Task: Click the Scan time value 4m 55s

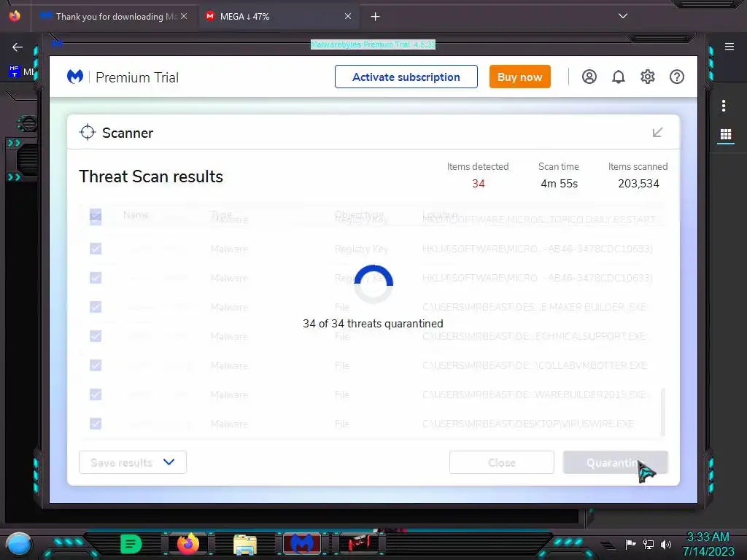Action: 559,184
